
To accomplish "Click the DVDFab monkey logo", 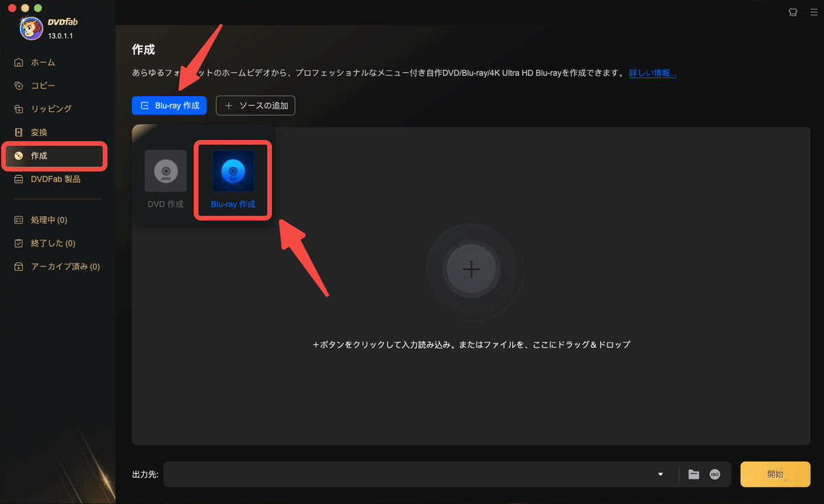I will point(32,28).
